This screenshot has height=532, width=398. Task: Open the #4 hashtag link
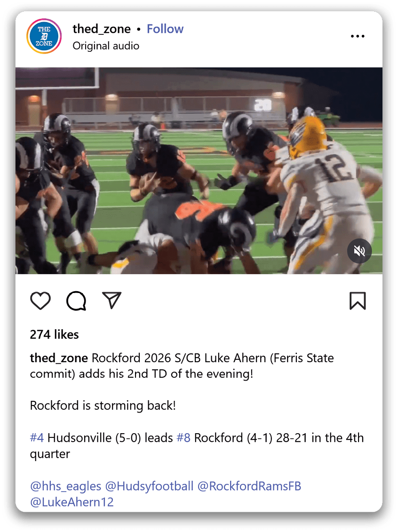(x=37, y=437)
